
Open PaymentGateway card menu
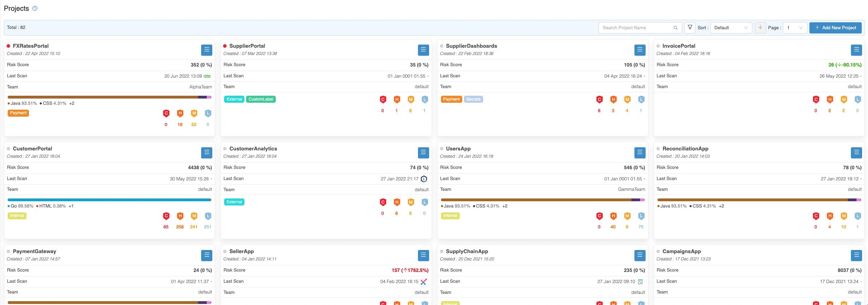(207, 255)
